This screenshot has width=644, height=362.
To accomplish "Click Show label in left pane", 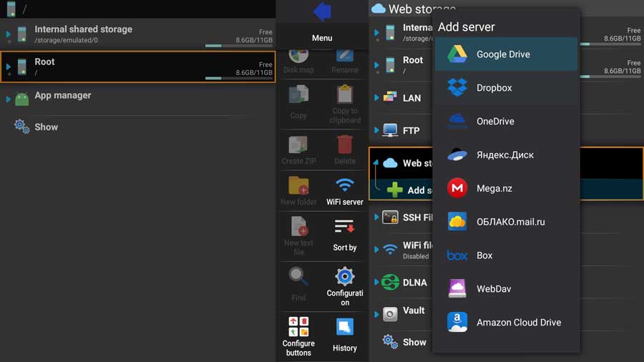I will (46, 127).
